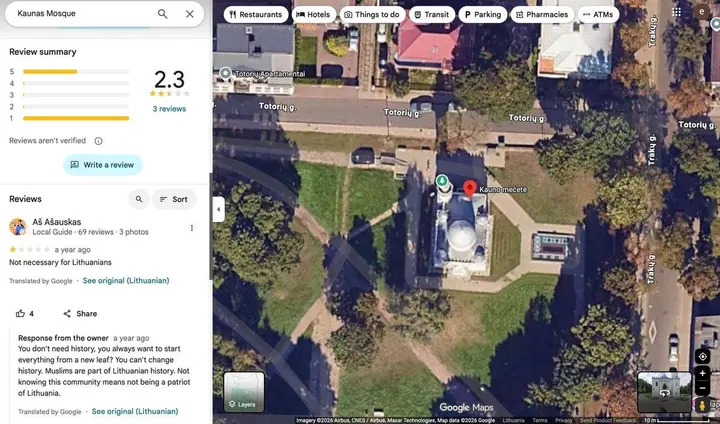Open the 3 reviews link
The image size is (720, 424).
[x=169, y=109]
